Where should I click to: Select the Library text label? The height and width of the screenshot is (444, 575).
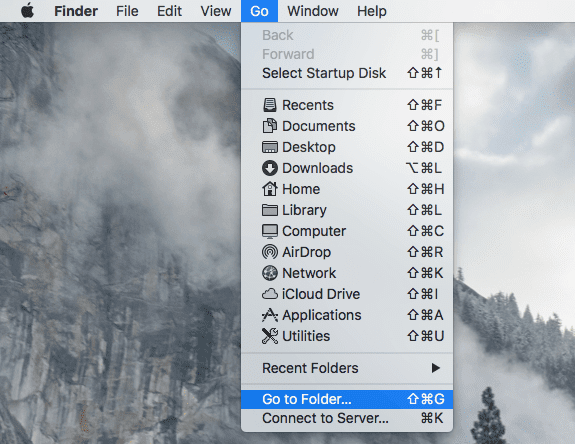[x=304, y=210]
